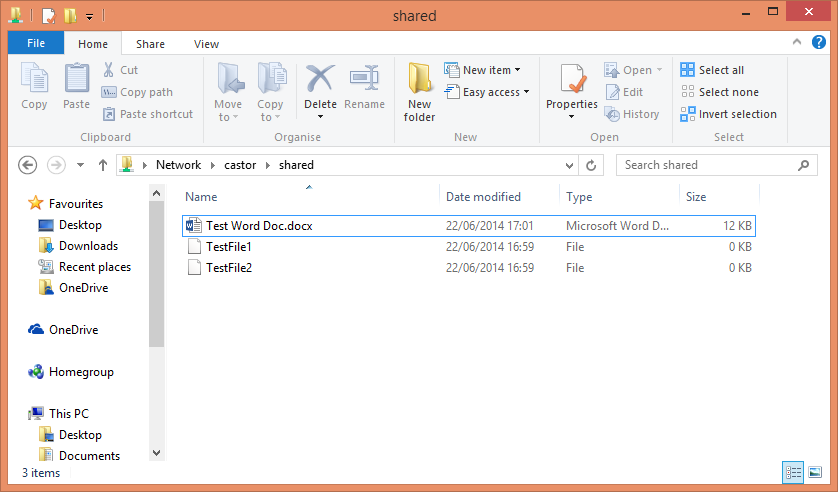Screen dimensions: 838x492
Task: Click the Delete X icon
Action: [320, 78]
